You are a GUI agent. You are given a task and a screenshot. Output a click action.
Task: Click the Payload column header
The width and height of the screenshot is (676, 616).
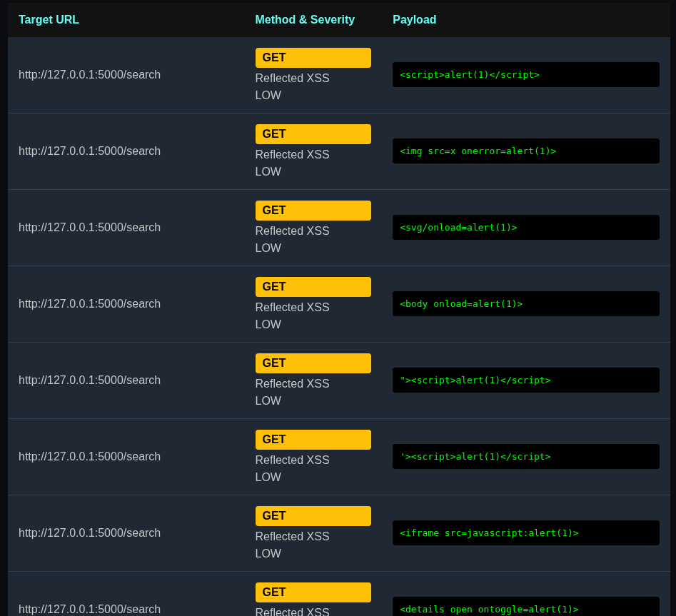(414, 20)
